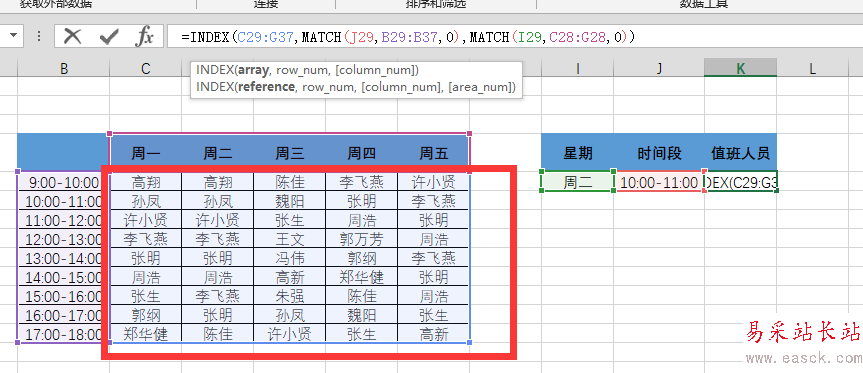Select the 17:00-18:00 time cell

pos(64,334)
